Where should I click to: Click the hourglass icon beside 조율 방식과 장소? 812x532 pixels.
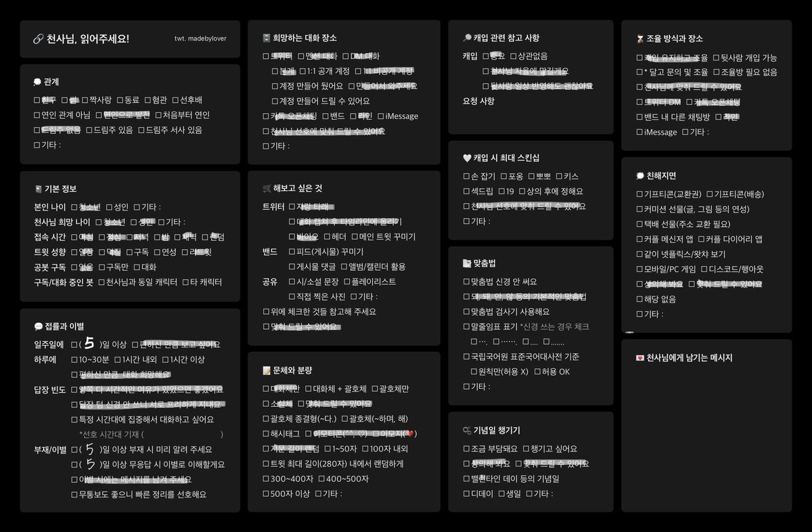(640, 39)
